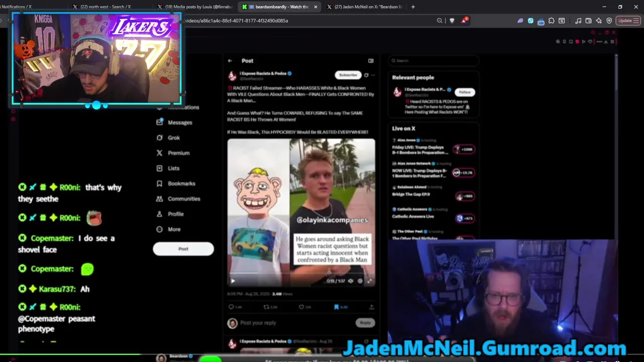Image resolution: width=644 pixels, height=362 pixels.
Task: Play the embedded tweet video
Action: click(x=232, y=281)
